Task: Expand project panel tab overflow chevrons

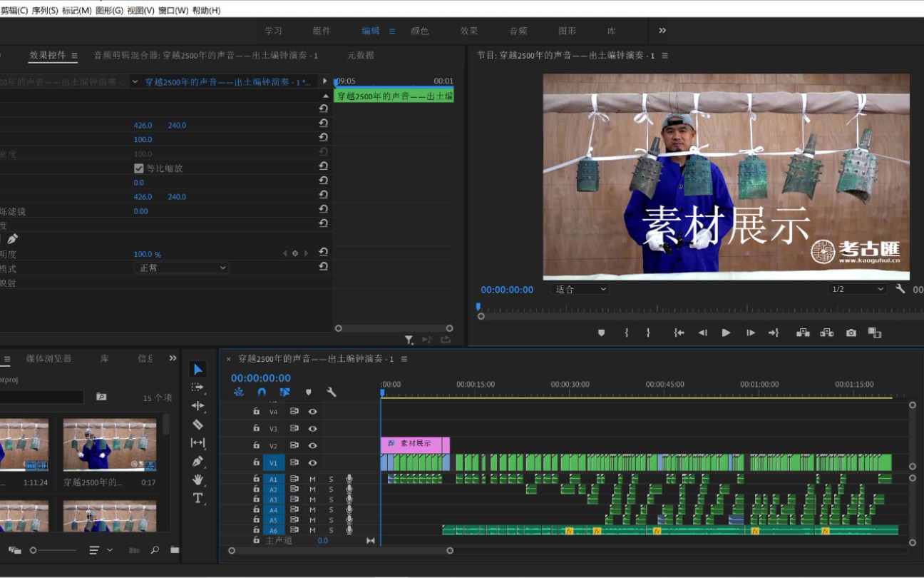Action: [173, 358]
